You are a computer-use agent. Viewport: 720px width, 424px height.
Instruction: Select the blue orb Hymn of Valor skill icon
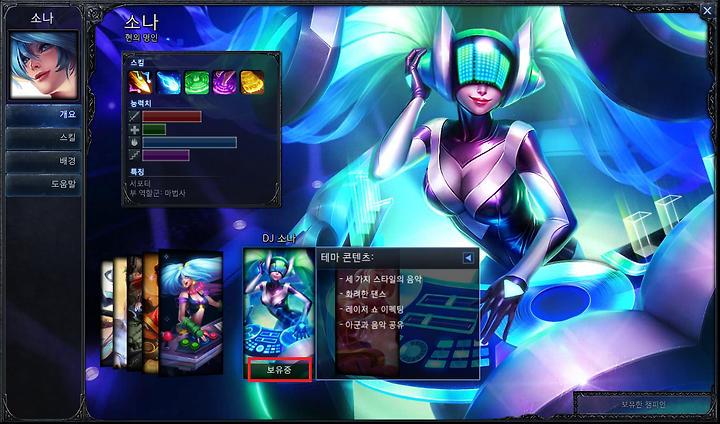[169, 82]
